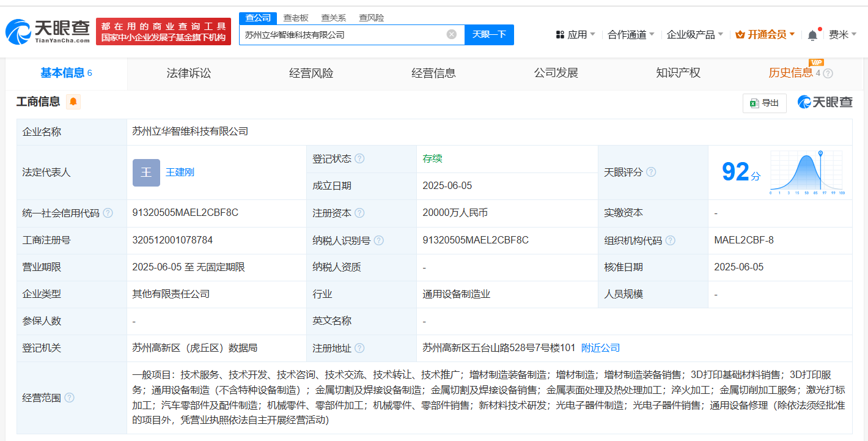Click the help icon next to 经营范围
Screen dimensions: 868x441
tap(69, 398)
